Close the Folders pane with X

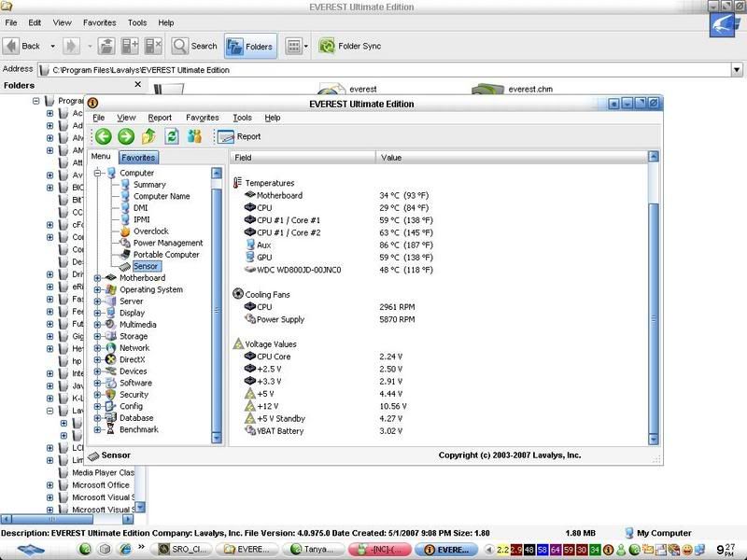point(138,85)
